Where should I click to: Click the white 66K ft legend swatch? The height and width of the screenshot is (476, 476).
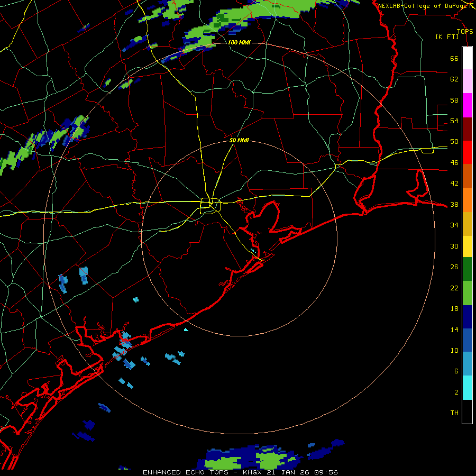[467, 58]
